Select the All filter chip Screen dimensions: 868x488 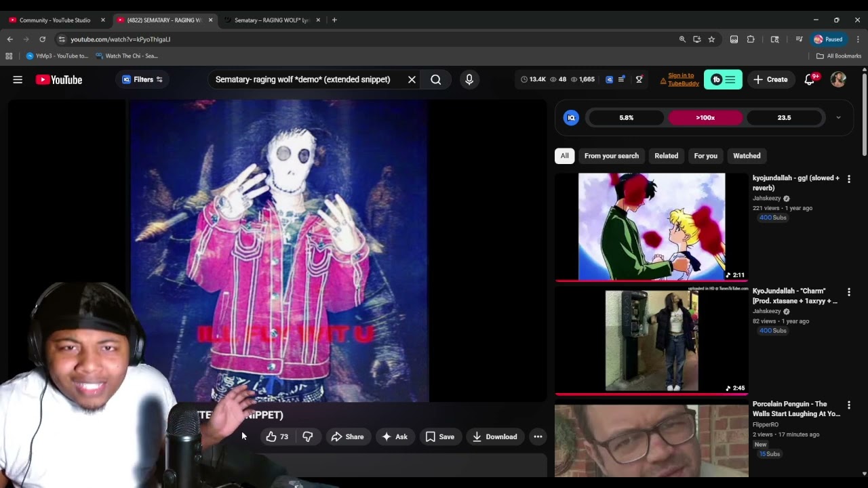tap(564, 156)
